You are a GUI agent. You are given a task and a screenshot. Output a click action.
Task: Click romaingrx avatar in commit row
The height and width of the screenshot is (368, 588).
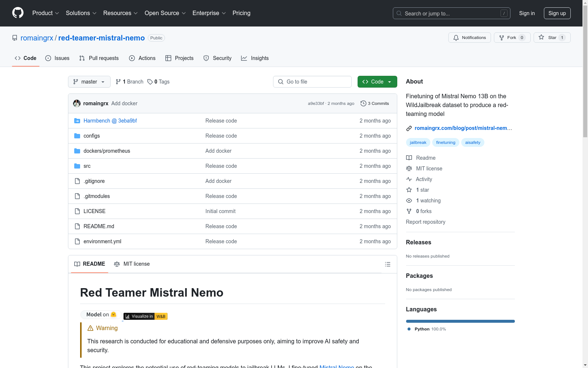click(77, 103)
